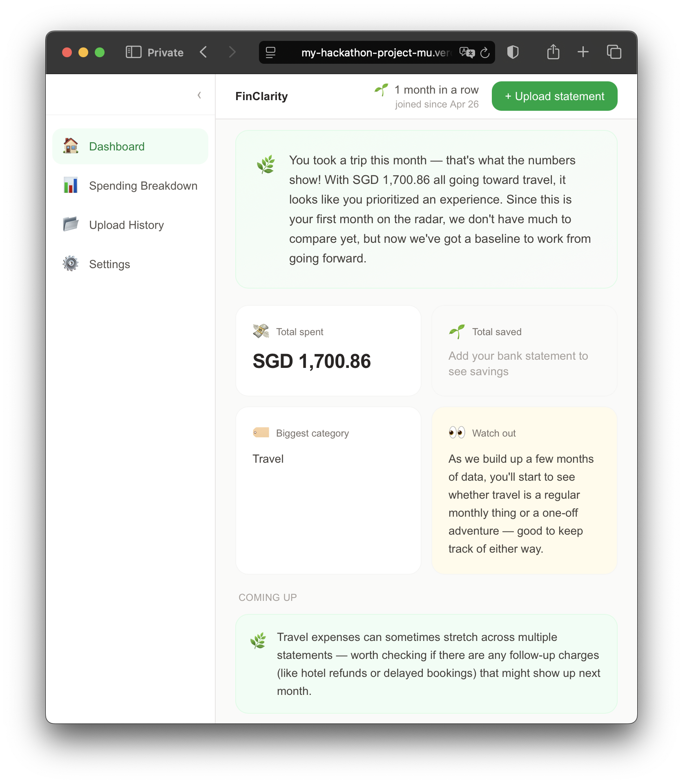Screen dimensions: 683x784
Task: Select the Upload History folder icon
Action: [71, 224]
